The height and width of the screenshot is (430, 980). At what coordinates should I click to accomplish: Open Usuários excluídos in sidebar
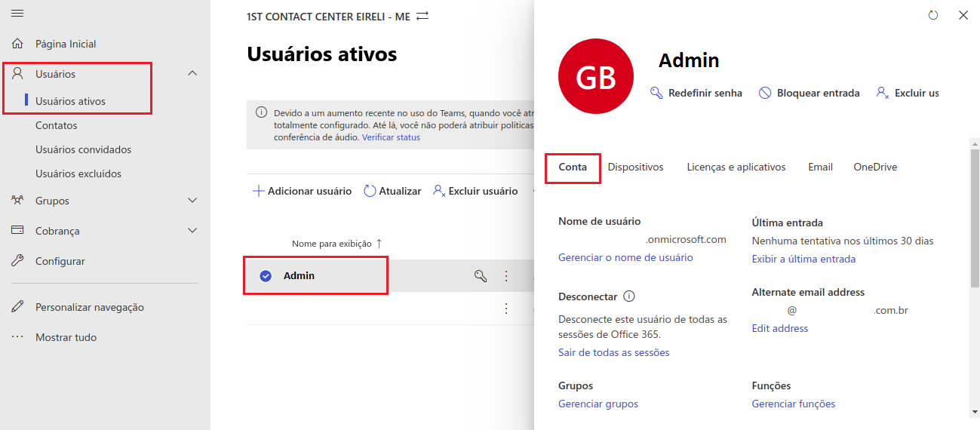(78, 174)
